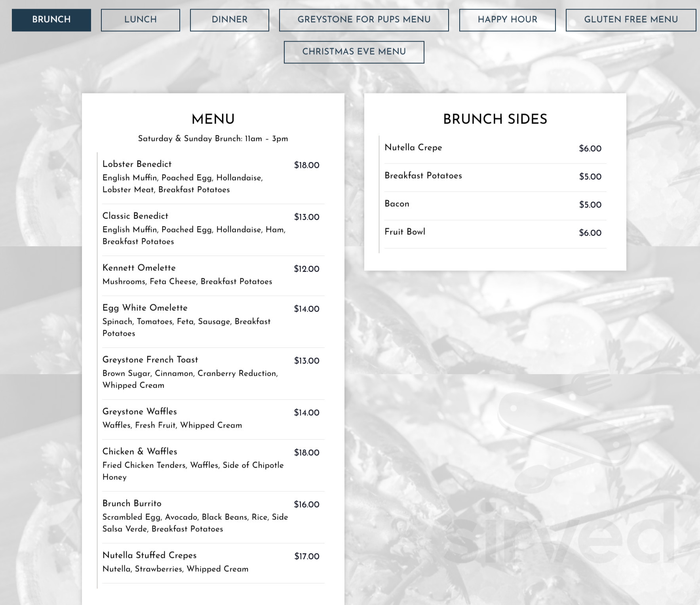Click the Fruit Bowl side listing

[x=405, y=232]
